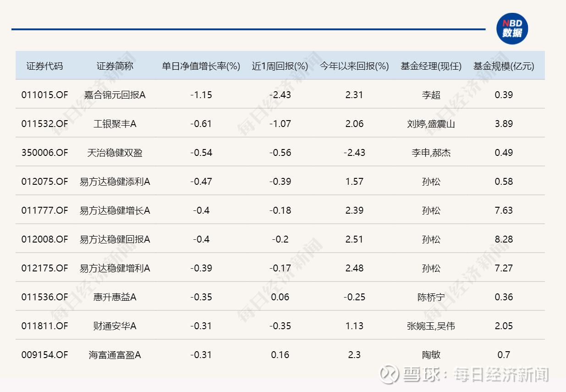Select fund size 8.28
This screenshot has width=566, height=392.
point(504,239)
